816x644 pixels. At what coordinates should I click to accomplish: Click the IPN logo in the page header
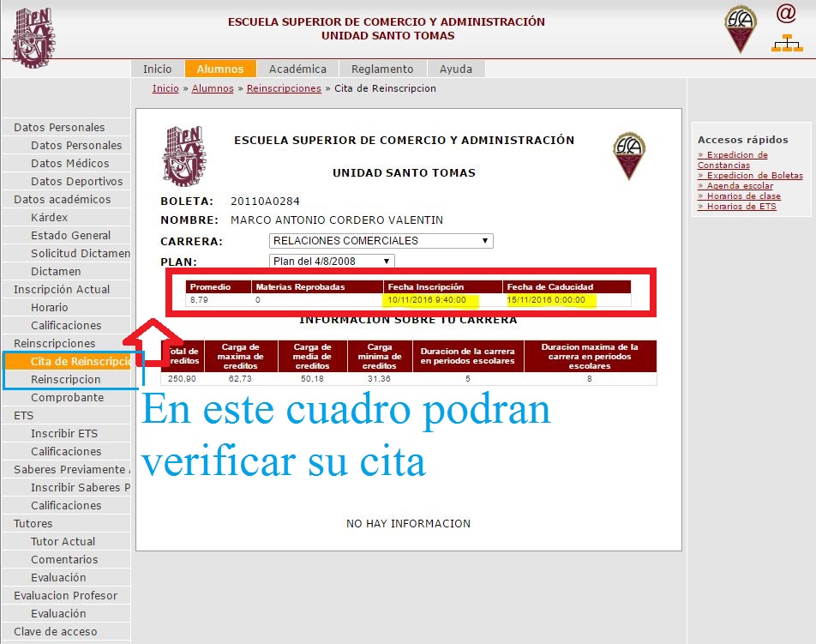pos(33,38)
